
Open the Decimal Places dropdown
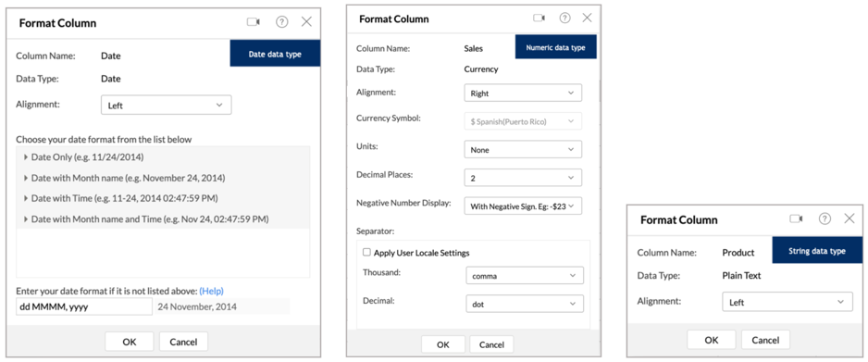pyautogui.click(x=523, y=178)
